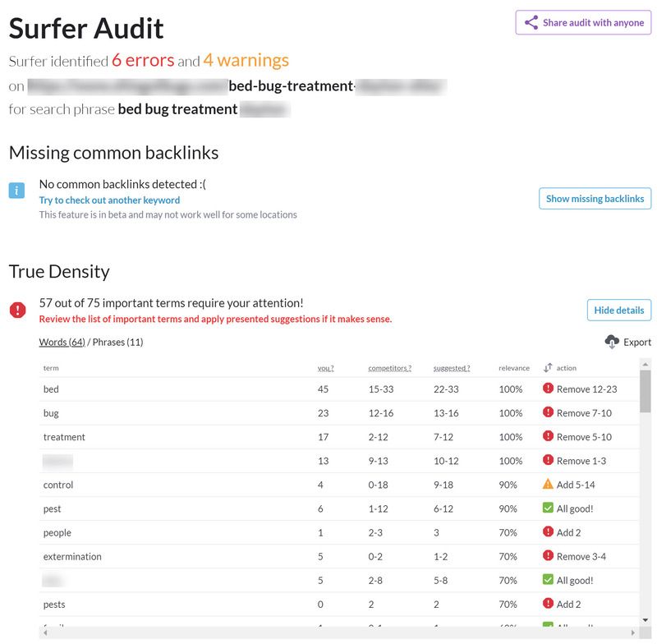This screenshot has height=644, width=657.
Task: Click the red error icon for Remove 5-10
Action: 548,436
